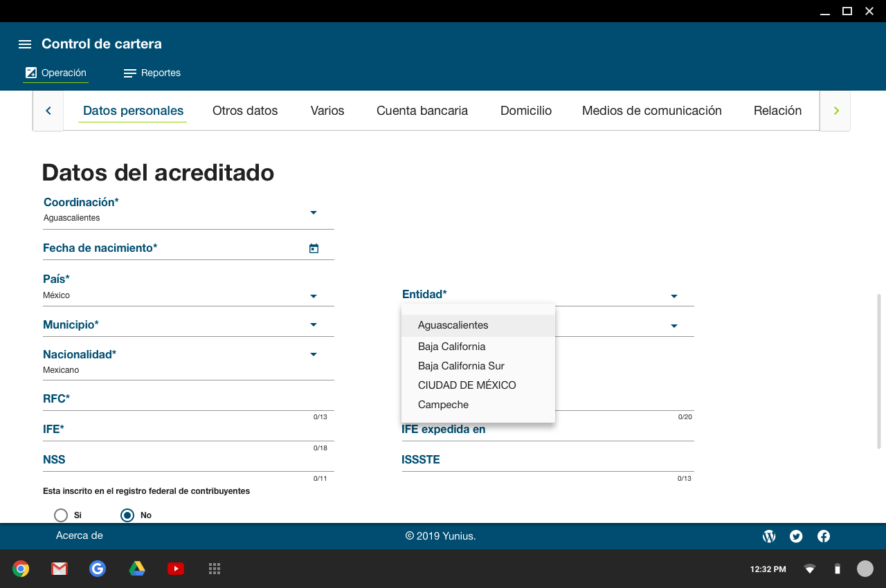The image size is (886, 588).
Task: Open the hamburger navigation menu
Action: pyautogui.click(x=25, y=44)
